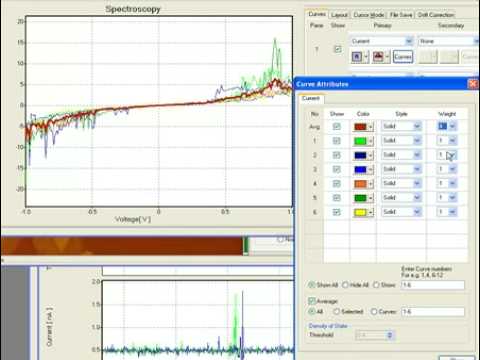Open the Primary channel dropdown showing Current
480x360 pixels.
click(x=382, y=41)
